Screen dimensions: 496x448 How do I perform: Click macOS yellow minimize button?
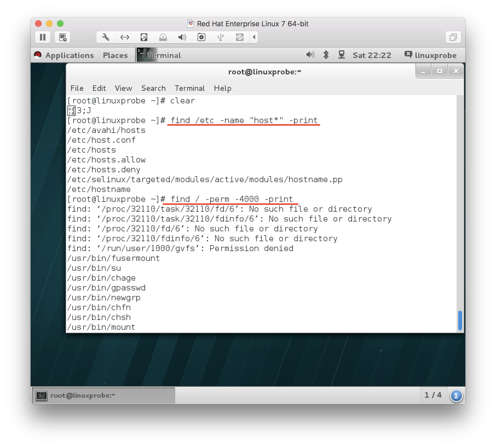click(49, 24)
